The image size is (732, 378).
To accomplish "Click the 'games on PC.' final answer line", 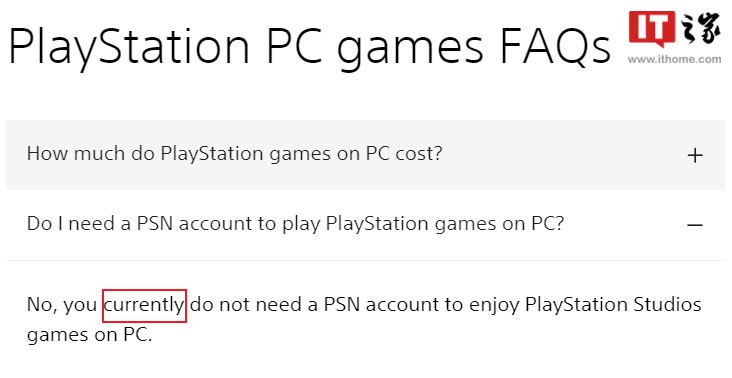I will click(90, 335).
